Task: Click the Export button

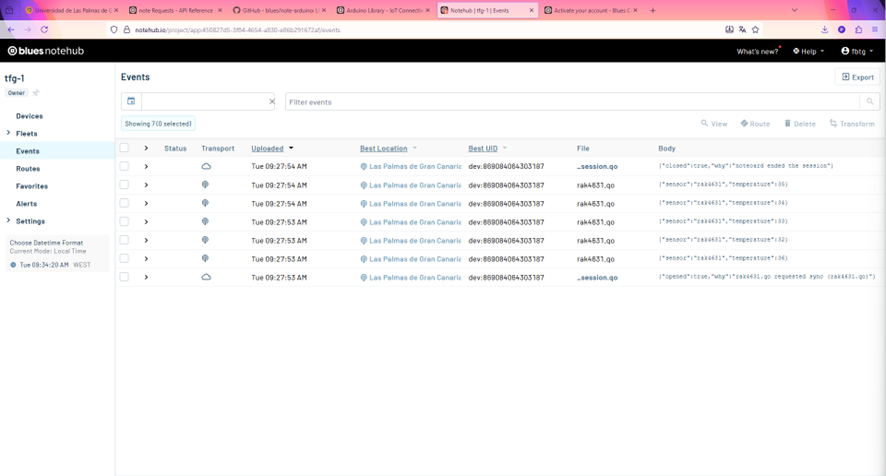Action: point(857,77)
